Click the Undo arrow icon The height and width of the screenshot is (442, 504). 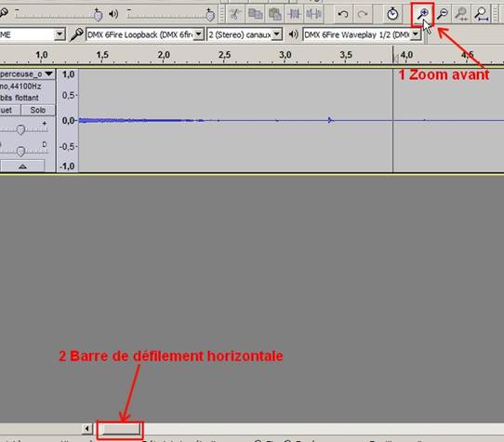tap(343, 14)
